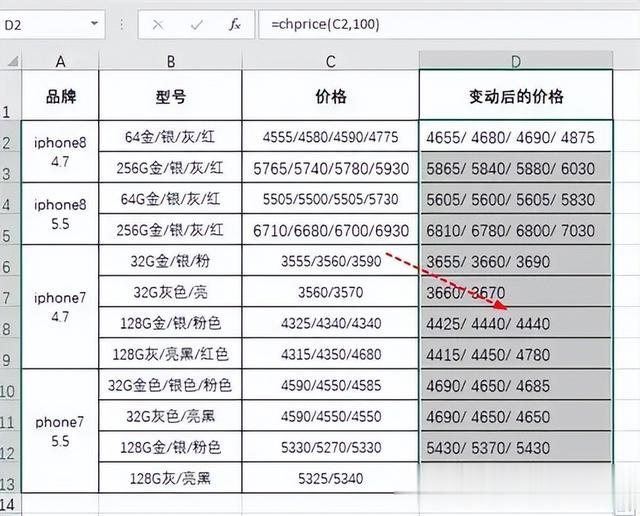The image size is (640, 516).
Task: Select price cell 3555/3560/3590
Action: tap(331, 260)
